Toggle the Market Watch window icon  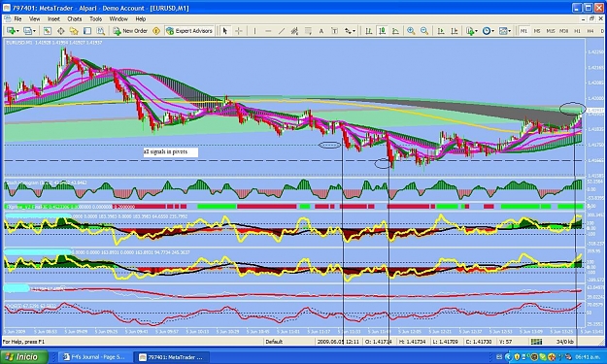point(48,31)
